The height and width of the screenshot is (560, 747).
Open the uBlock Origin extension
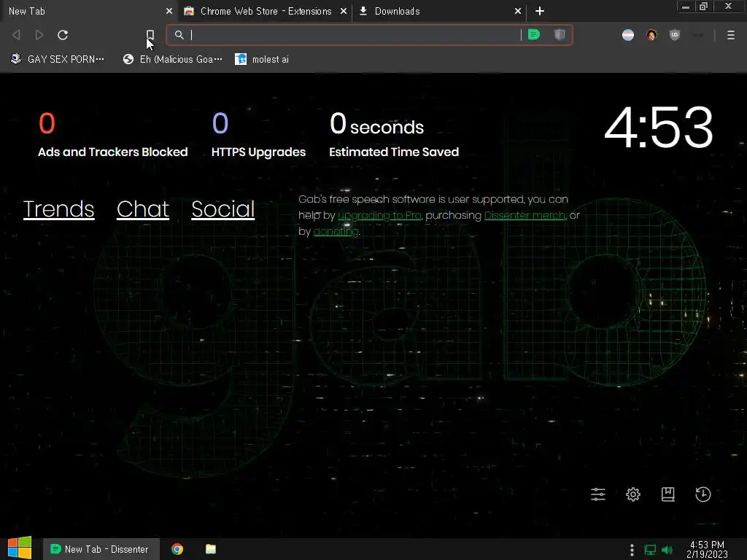point(675,35)
